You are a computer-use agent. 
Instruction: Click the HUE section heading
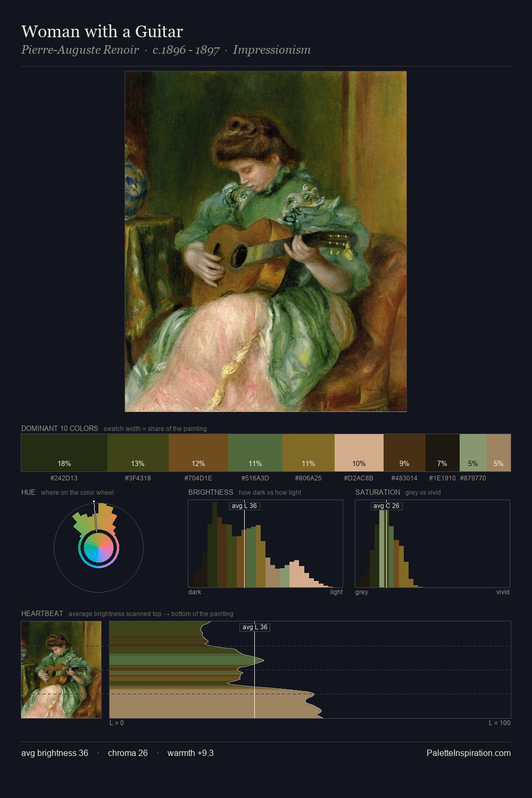pos(28,492)
